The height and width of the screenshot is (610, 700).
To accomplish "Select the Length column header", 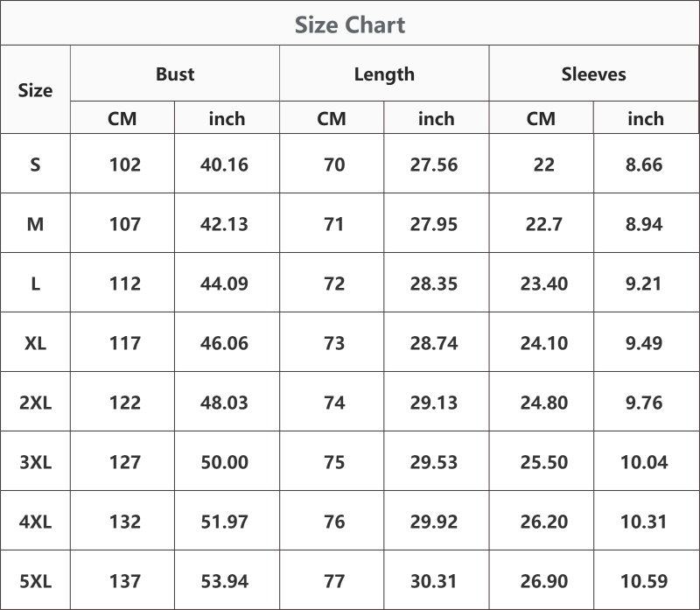I will [384, 74].
